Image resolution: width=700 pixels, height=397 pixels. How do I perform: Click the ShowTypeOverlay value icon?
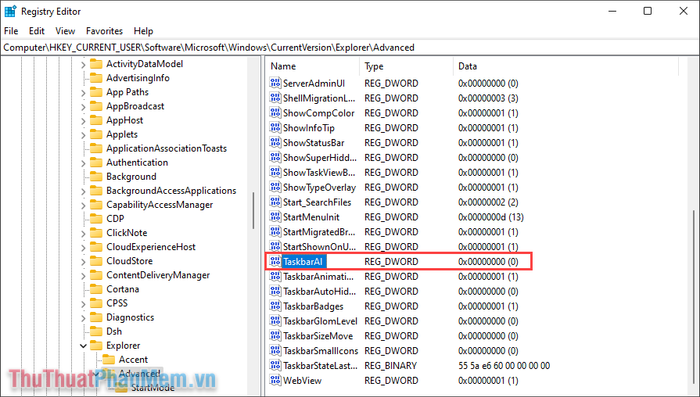[x=275, y=187]
